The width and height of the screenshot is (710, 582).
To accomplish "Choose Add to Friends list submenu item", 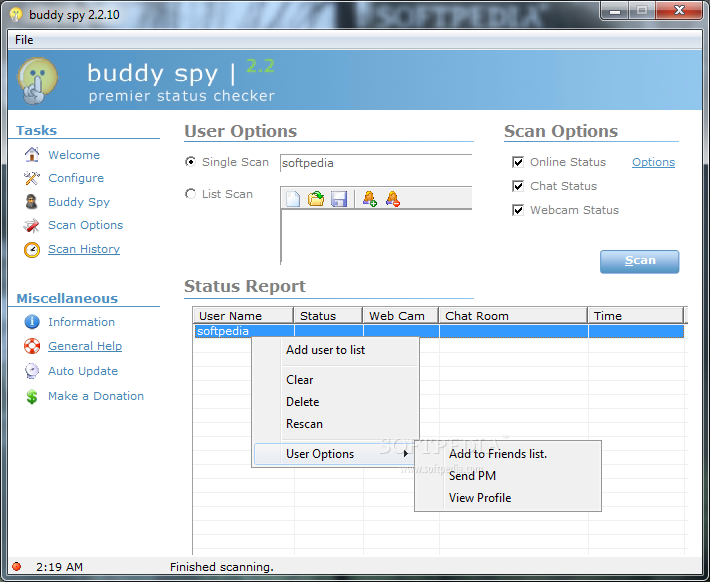I will [x=508, y=454].
